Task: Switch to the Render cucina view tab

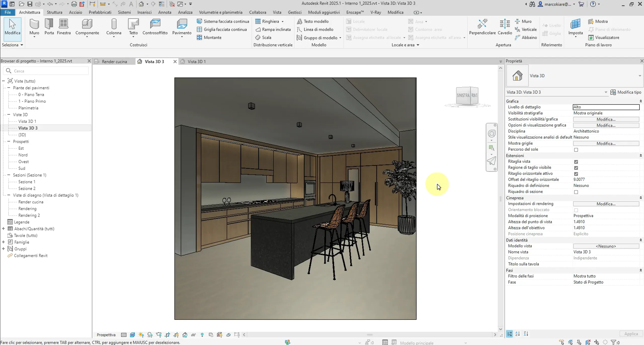Action: [x=114, y=62]
